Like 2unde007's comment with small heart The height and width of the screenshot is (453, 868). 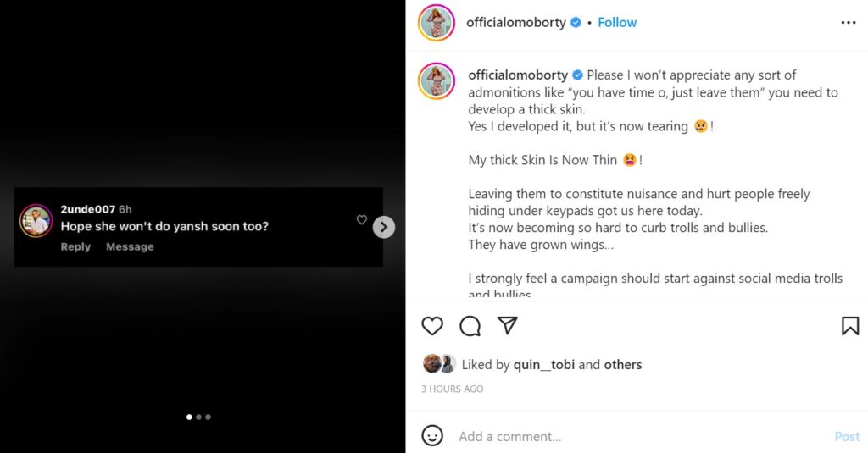click(x=362, y=220)
